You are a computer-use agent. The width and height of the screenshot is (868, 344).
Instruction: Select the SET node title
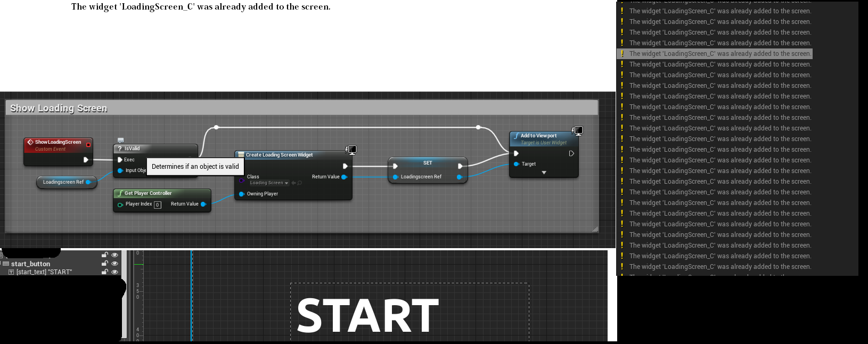(428, 163)
